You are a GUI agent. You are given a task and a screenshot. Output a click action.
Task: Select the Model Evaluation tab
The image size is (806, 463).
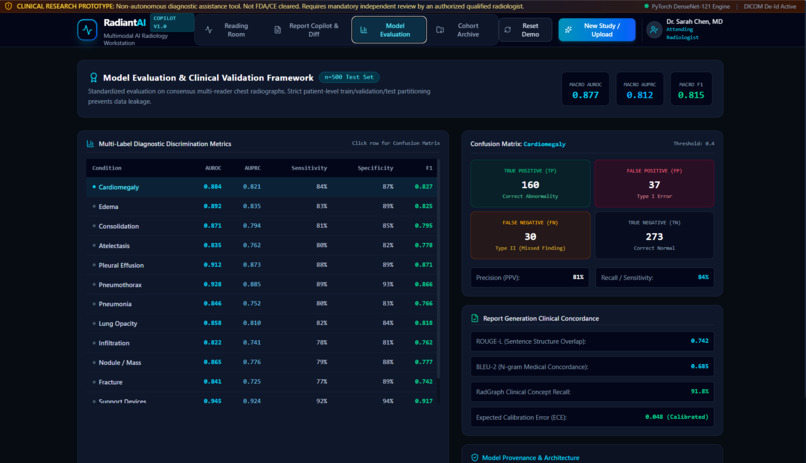(x=389, y=30)
